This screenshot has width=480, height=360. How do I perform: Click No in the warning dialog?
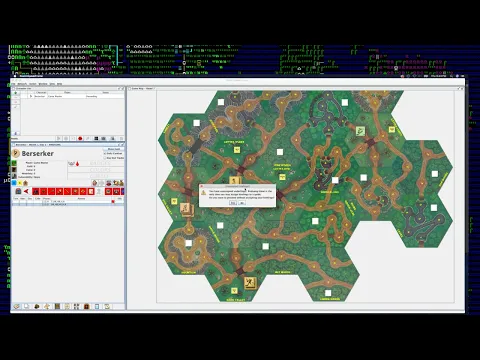tap(242, 203)
